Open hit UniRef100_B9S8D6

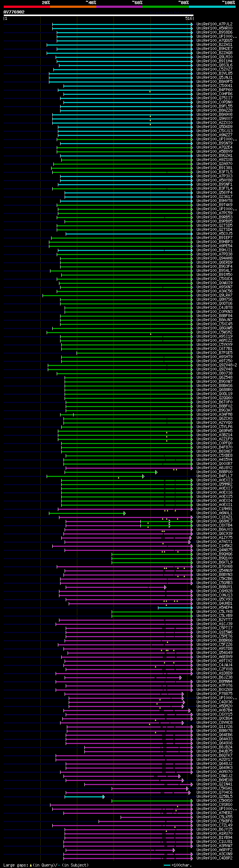214,32
